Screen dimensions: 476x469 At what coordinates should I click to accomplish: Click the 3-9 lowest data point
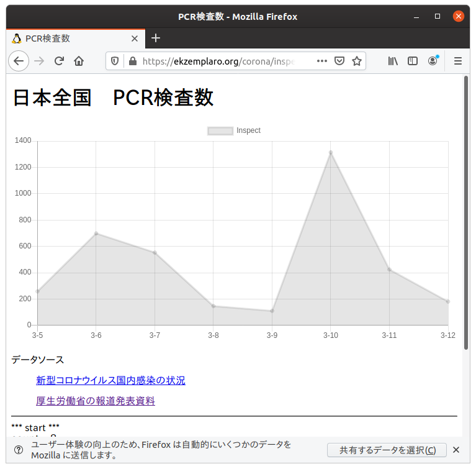[x=272, y=311]
